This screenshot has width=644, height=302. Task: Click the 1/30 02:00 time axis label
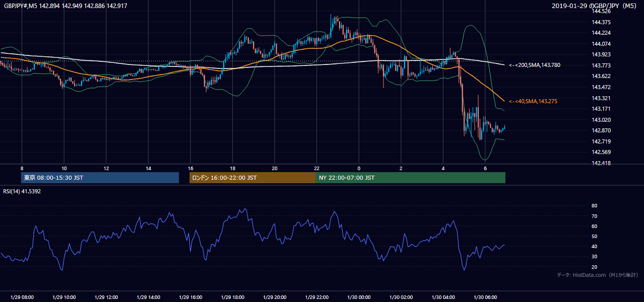click(x=401, y=297)
